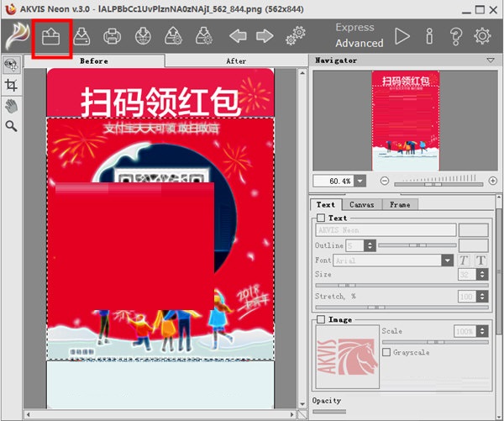The width and height of the screenshot is (504, 421).
Task: Undo with the left arrow icon
Action: pyautogui.click(x=238, y=36)
